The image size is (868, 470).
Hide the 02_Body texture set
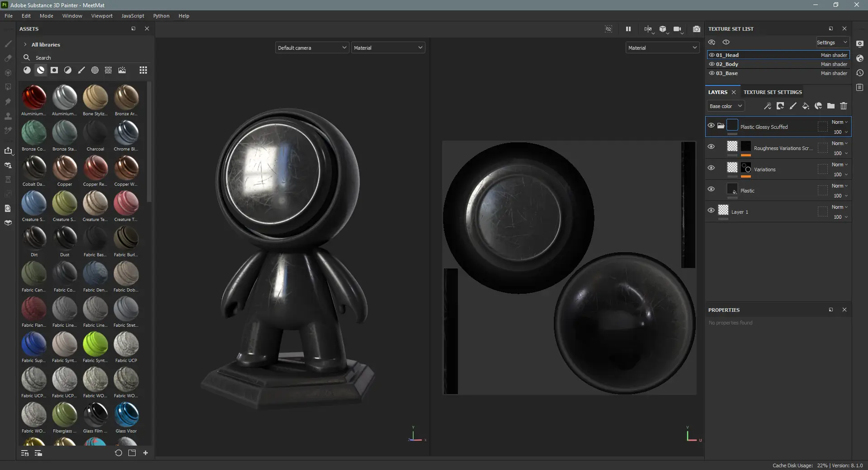pos(712,64)
